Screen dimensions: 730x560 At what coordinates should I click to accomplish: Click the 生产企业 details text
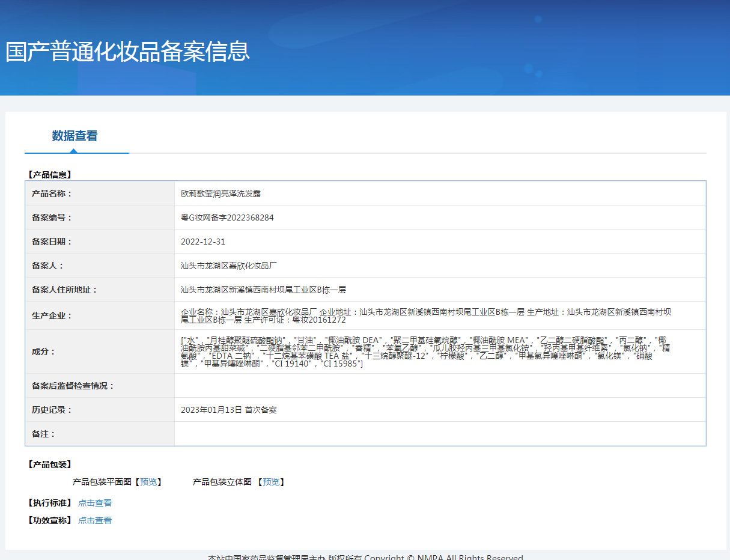click(425, 315)
